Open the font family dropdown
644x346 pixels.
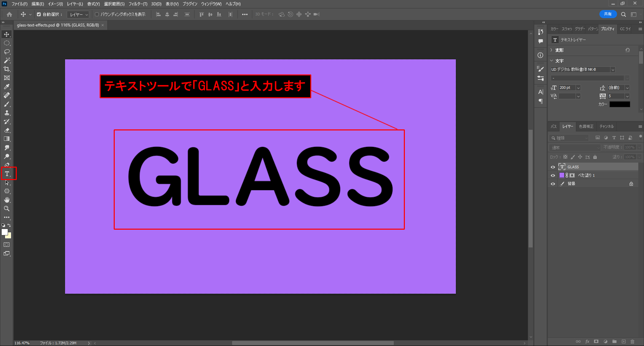click(x=612, y=70)
